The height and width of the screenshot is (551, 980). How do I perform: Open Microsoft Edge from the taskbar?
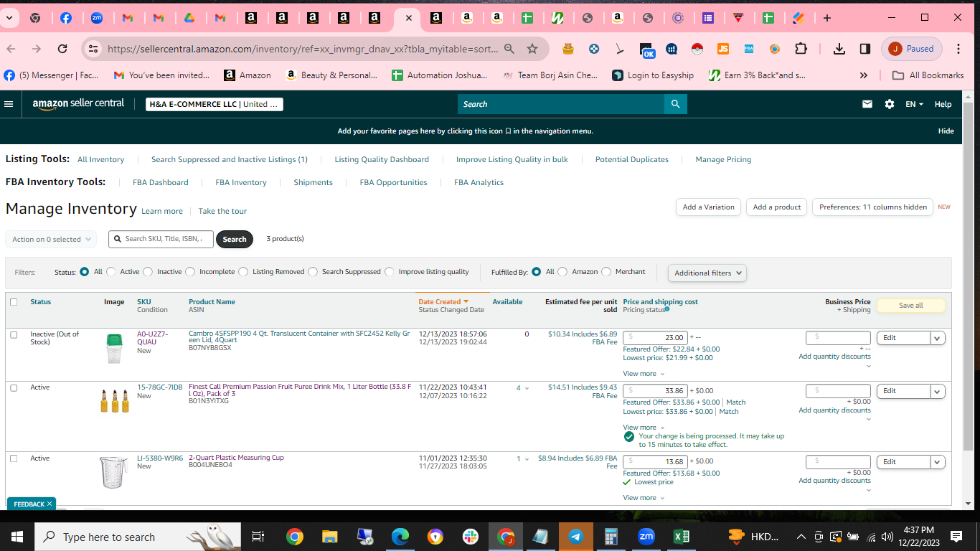click(x=400, y=537)
